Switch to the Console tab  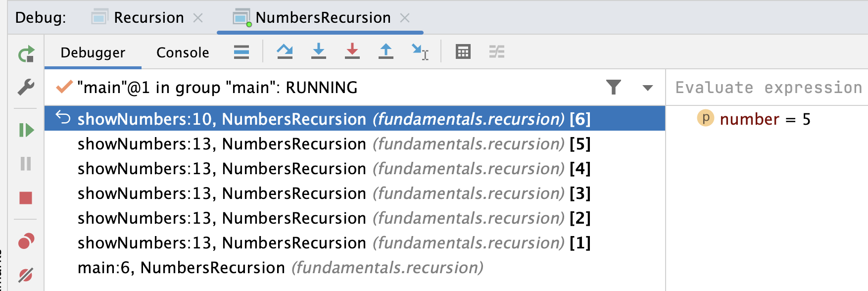coord(183,52)
